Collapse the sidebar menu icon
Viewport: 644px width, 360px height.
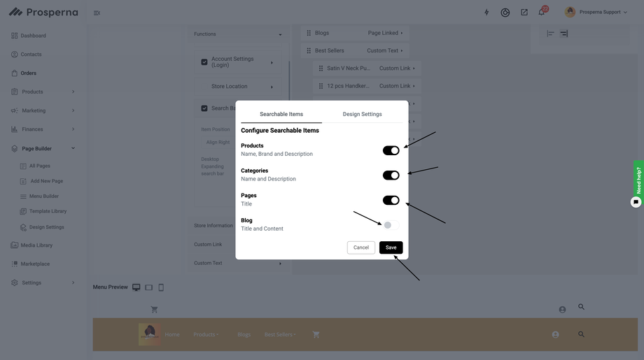click(x=97, y=13)
